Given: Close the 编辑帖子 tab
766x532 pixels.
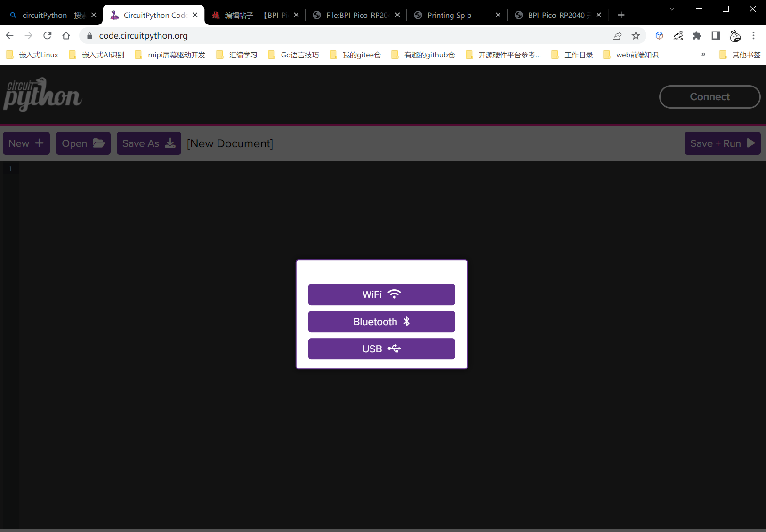Looking at the screenshot, I should click(x=296, y=15).
